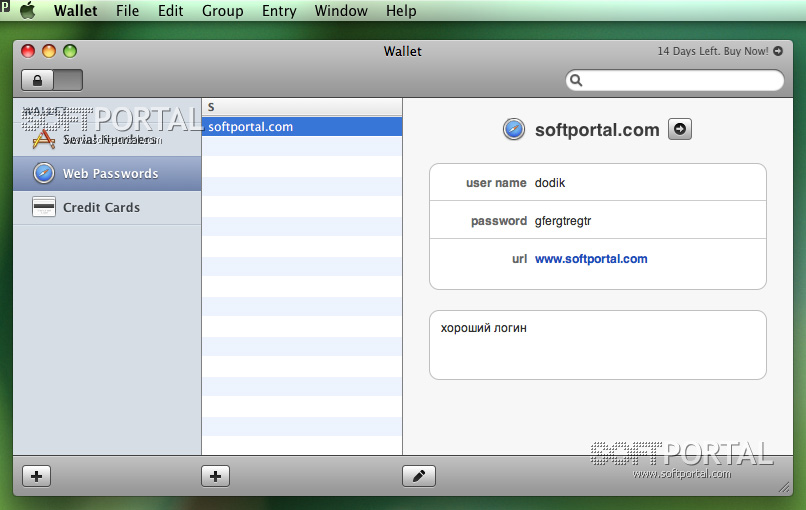
Task: Click the lock wallet button
Action: (x=38, y=80)
